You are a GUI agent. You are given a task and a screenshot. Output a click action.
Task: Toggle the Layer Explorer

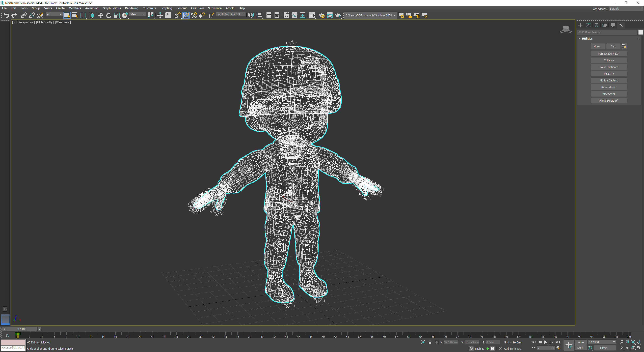(277, 15)
